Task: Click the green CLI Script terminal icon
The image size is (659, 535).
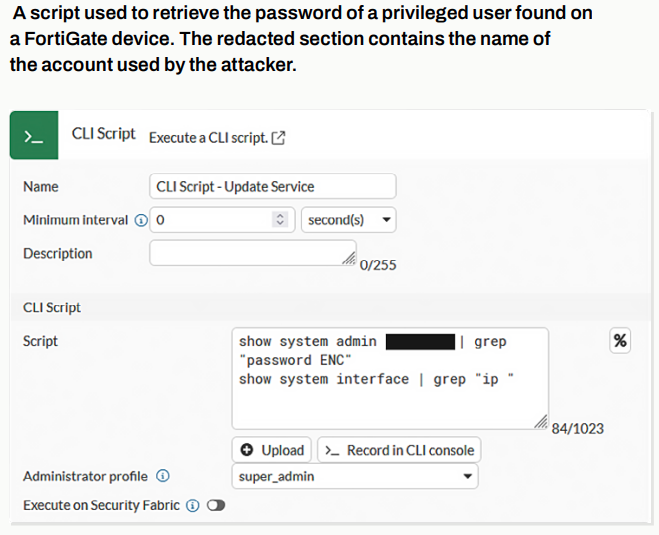Action: (34, 136)
